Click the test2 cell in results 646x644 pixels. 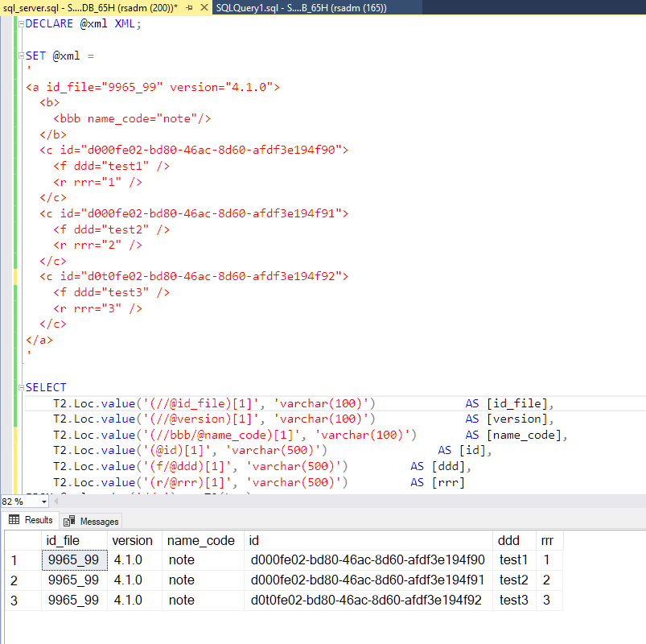point(515,580)
